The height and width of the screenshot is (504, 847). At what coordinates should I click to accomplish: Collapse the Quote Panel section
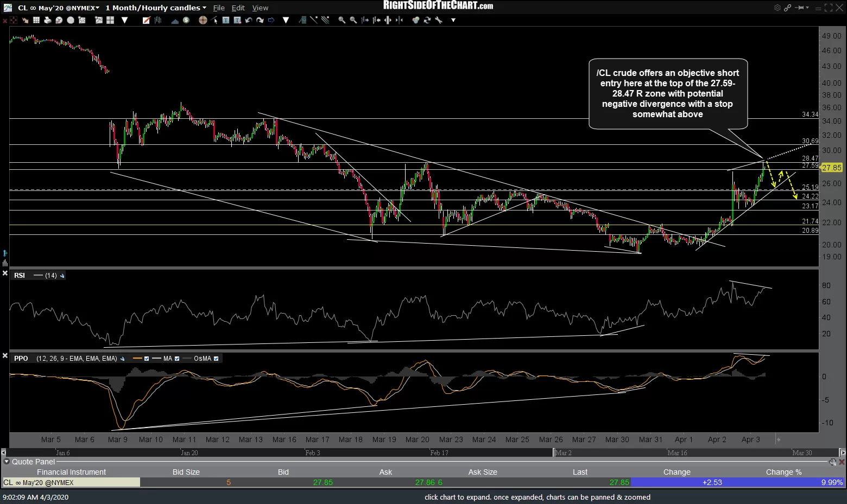7,462
